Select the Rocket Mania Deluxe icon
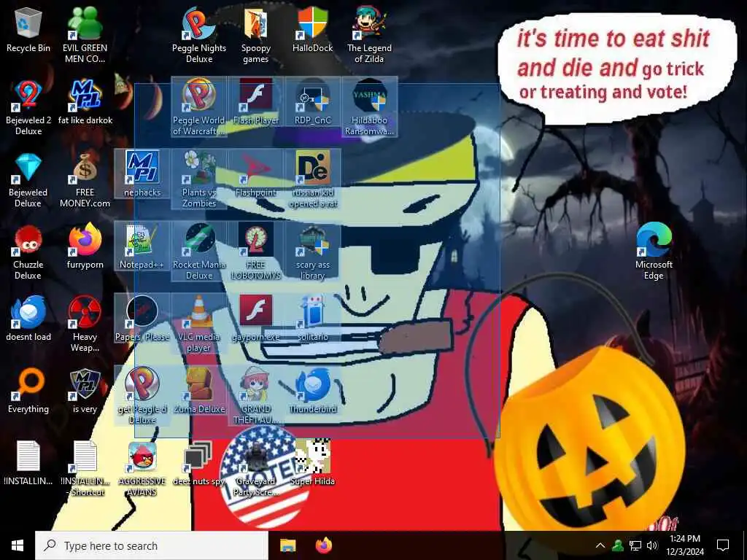747x560 pixels. pos(199,252)
